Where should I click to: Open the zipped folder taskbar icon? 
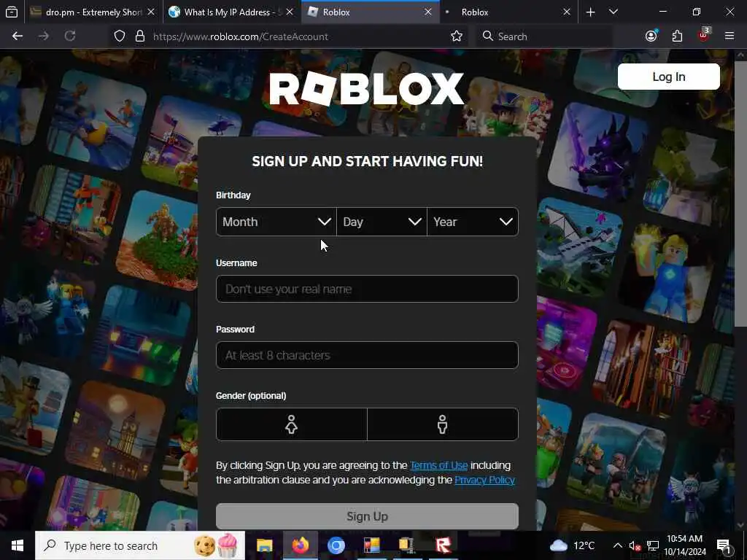tap(407, 545)
